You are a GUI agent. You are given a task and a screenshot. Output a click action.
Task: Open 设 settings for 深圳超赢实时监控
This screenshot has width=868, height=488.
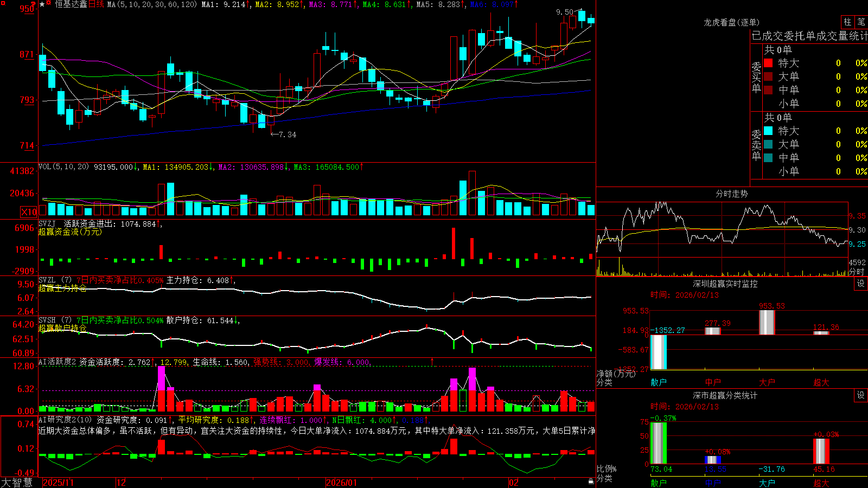click(x=861, y=284)
